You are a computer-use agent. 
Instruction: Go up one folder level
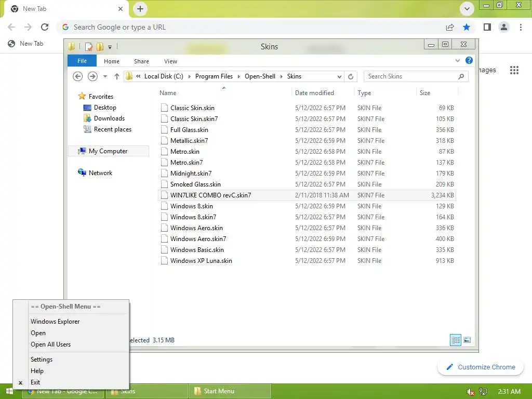117,76
